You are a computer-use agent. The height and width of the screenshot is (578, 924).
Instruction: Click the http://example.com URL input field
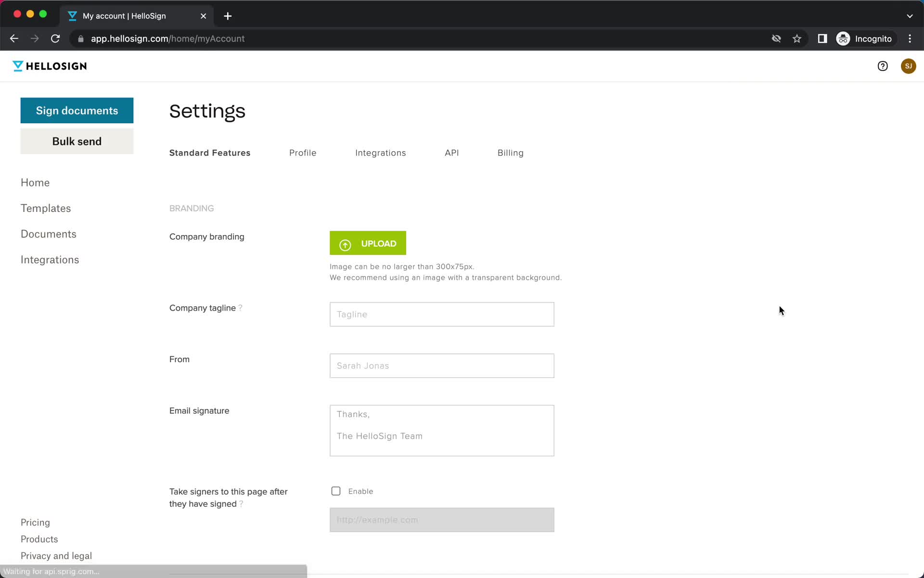[x=442, y=520]
